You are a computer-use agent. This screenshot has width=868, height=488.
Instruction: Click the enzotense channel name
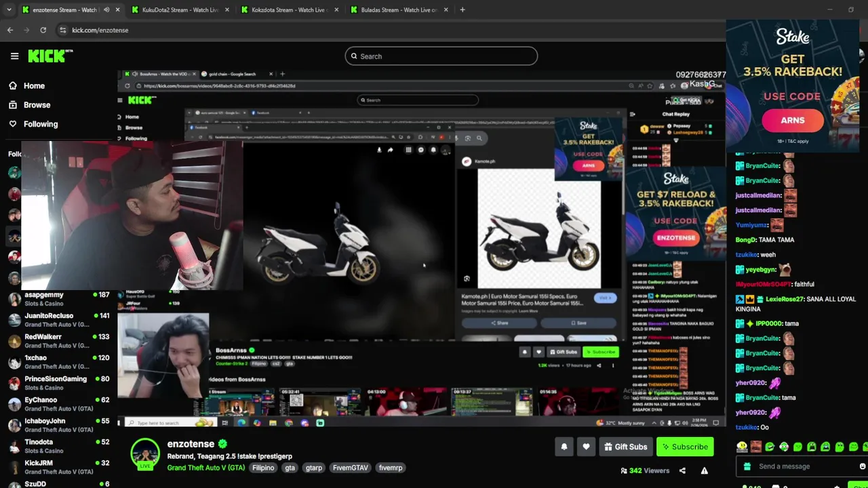[191, 444]
